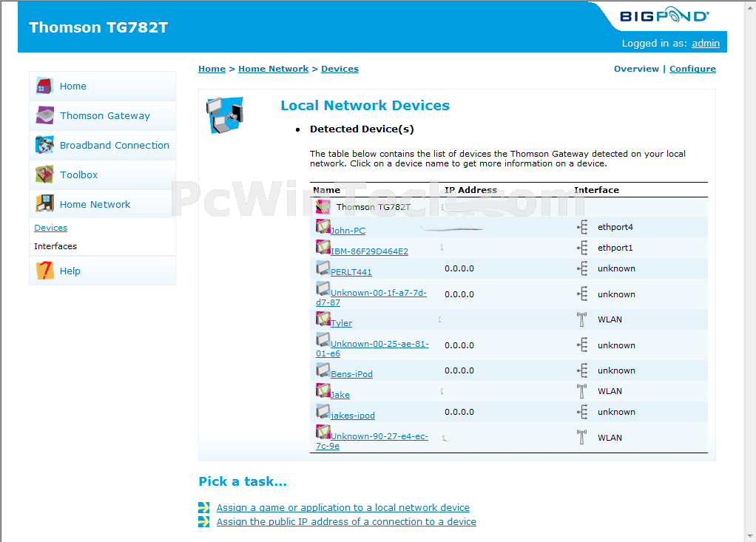Select the Interfaces submenu entry

[x=55, y=246]
